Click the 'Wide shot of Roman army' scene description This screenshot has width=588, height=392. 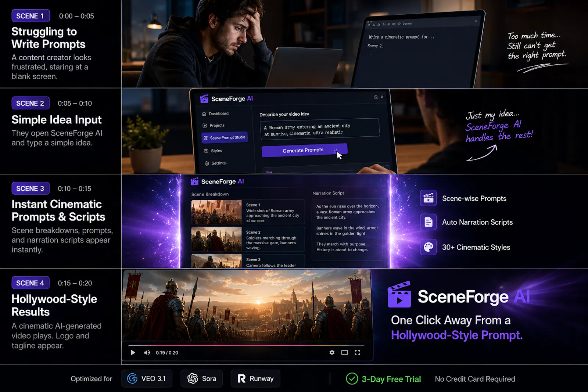click(273, 216)
